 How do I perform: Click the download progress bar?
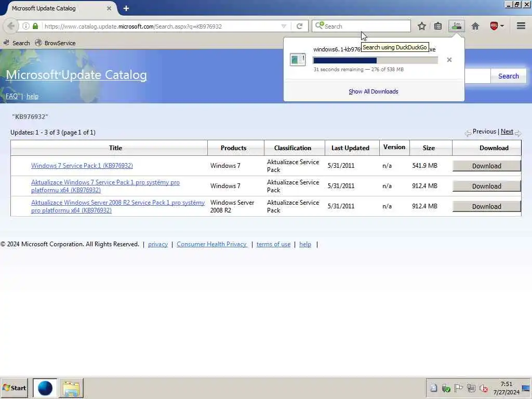[375, 60]
